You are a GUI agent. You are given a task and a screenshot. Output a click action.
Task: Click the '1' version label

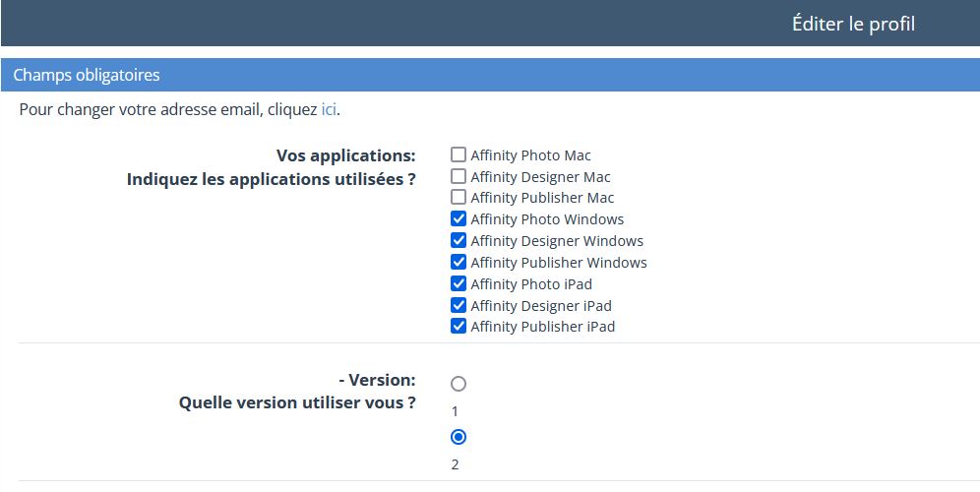click(x=455, y=411)
